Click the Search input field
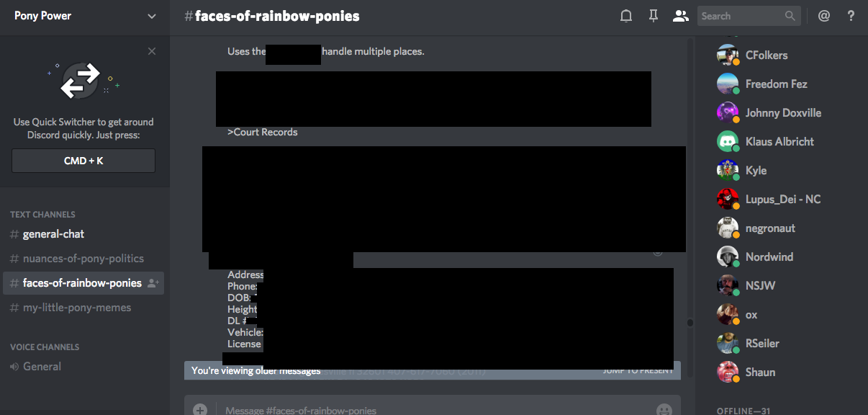 (741, 16)
